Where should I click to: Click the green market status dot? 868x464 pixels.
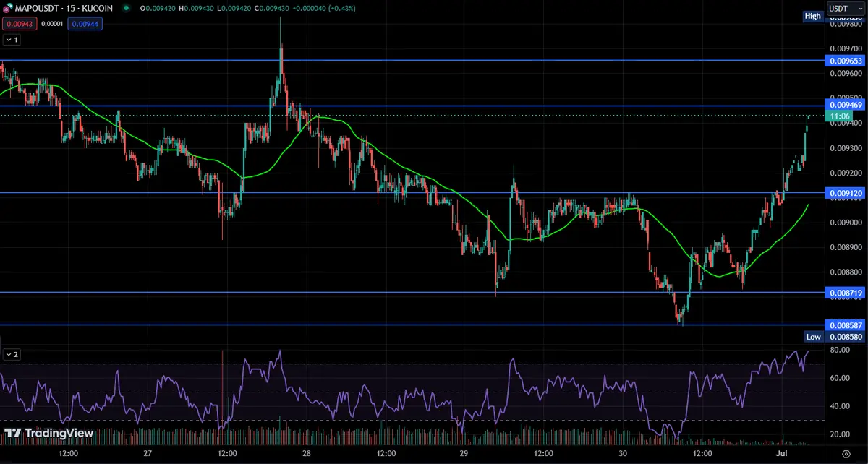pos(126,9)
